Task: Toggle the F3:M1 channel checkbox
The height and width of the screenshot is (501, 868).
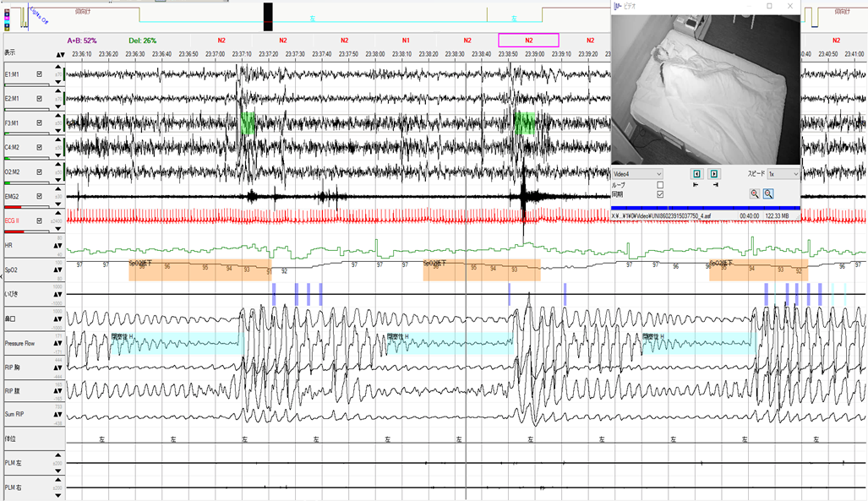Action: coord(40,123)
